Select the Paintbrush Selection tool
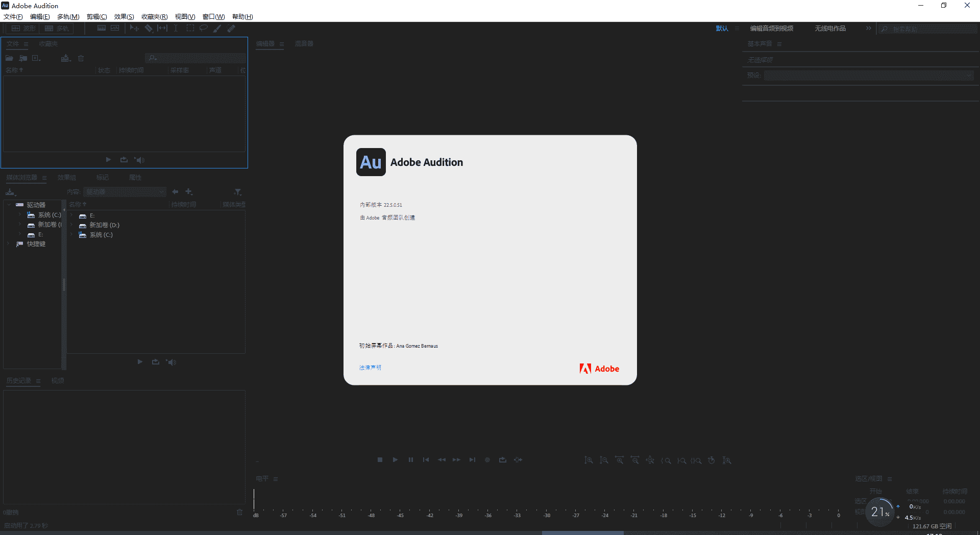The width and height of the screenshot is (980, 535). click(217, 29)
